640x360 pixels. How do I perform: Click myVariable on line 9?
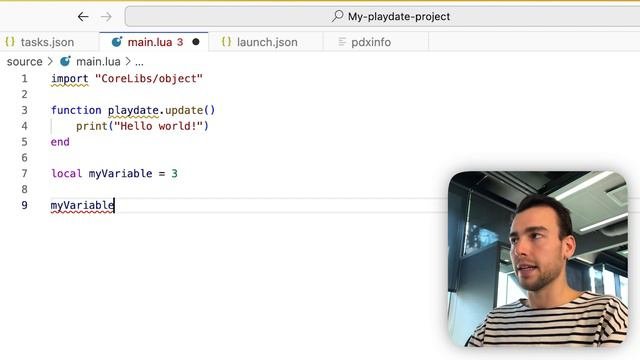[82, 205]
